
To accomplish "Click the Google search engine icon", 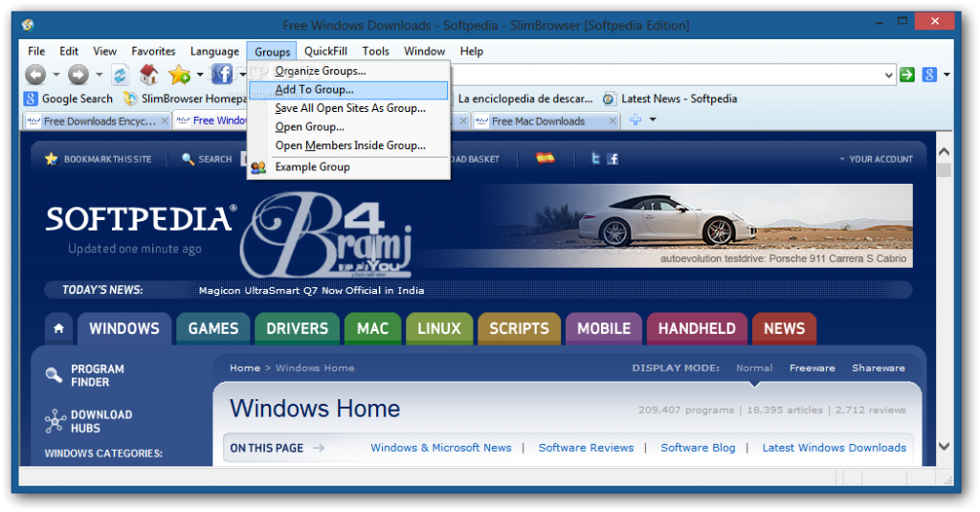I will (929, 75).
